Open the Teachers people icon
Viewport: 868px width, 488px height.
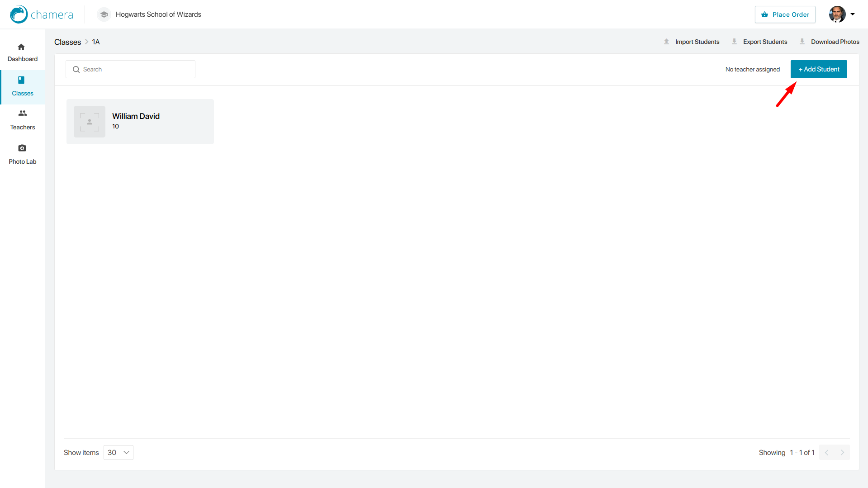22,113
